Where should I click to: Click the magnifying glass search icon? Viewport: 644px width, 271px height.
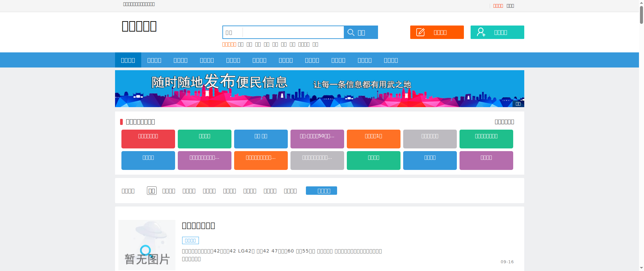pyautogui.click(x=351, y=32)
